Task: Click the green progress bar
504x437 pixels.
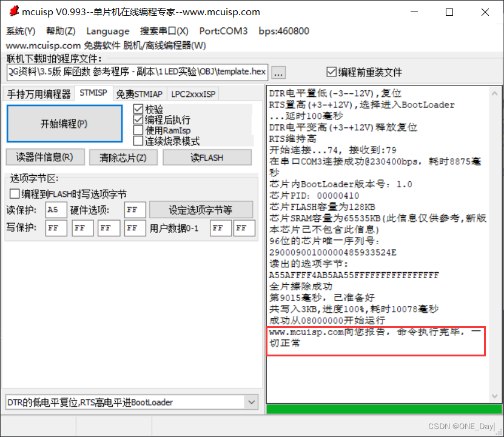Action: coord(384,409)
